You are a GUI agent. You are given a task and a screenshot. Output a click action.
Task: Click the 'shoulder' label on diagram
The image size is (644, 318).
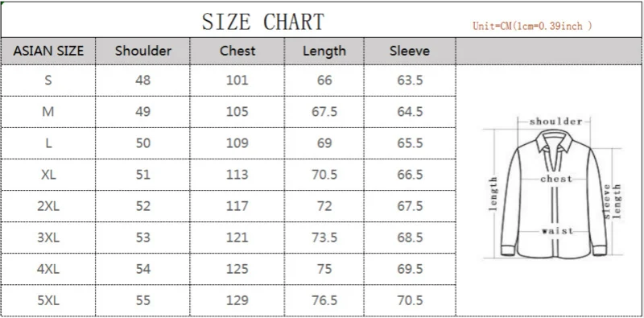[x=556, y=122]
